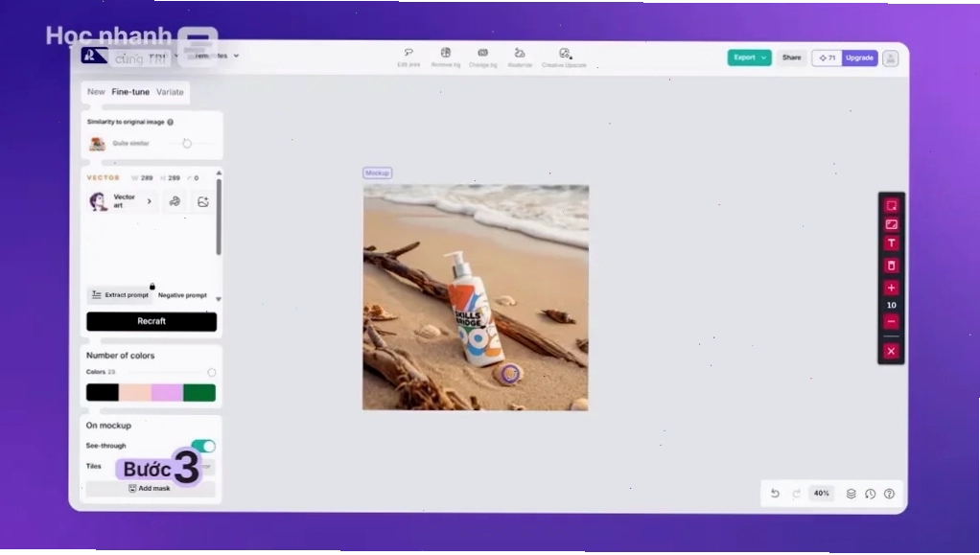Click the Colors count slider handle
The image size is (980, 555).
click(x=212, y=373)
